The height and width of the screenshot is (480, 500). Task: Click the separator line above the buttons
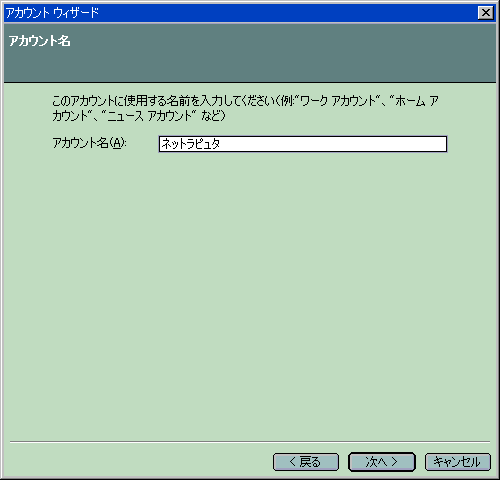pyautogui.click(x=250, y=442)
